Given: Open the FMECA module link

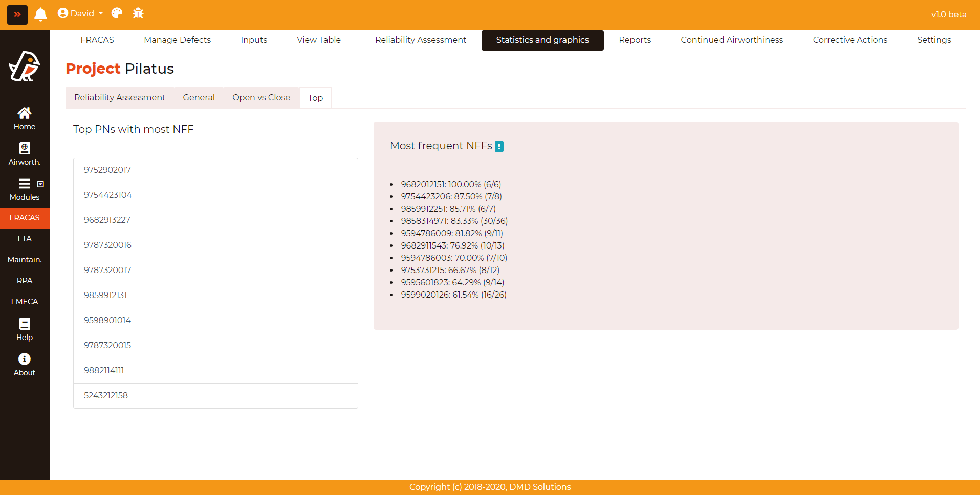Looking at the screenshot, I should coord(25,301).
